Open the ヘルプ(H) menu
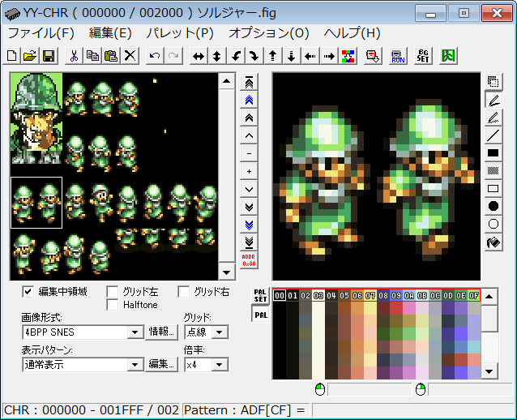The width and height of the screenshot is (517, 420). (352, 33)
